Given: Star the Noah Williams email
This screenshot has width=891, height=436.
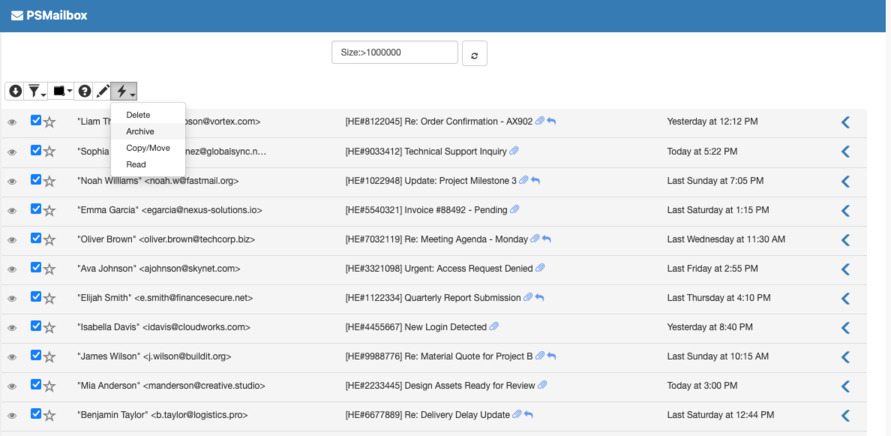Looking at the screenshot, I should click(49, 181).
